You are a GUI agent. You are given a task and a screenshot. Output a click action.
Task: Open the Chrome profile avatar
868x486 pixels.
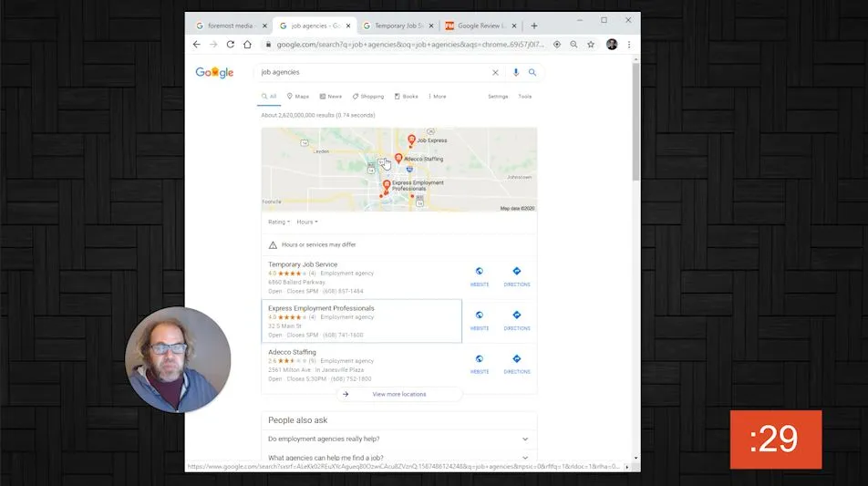pos(612,45)
